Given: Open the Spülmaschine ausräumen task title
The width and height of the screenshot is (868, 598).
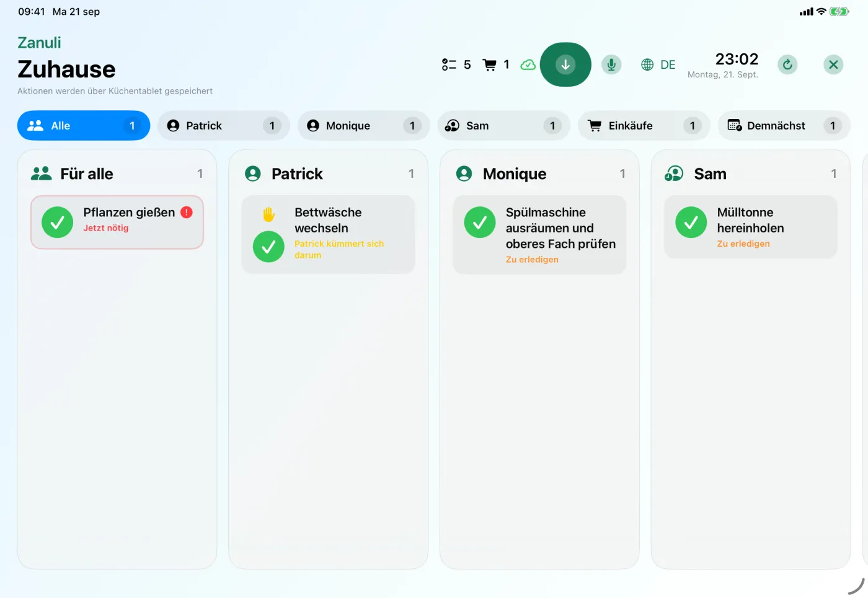Looking at the screenshot, I should [560, 228].
